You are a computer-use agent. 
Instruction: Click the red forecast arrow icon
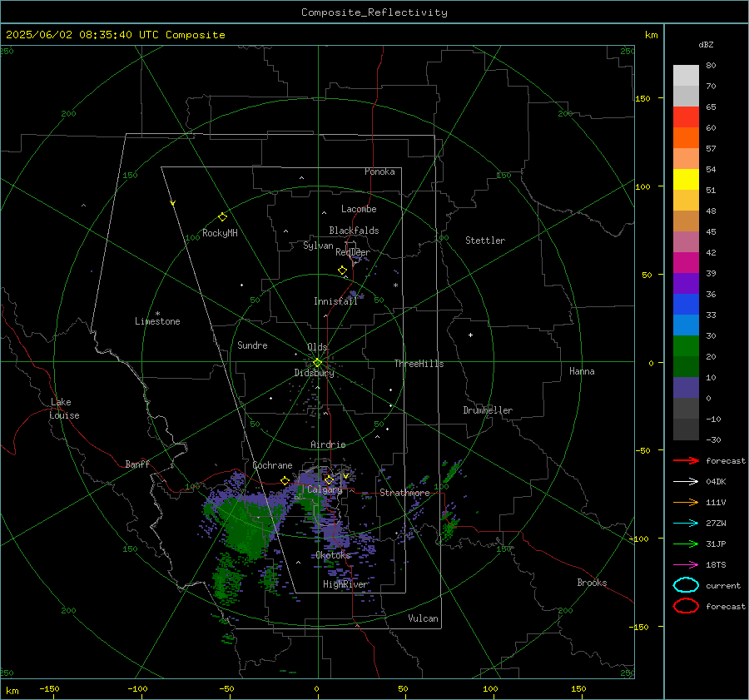tap(686, 460)
